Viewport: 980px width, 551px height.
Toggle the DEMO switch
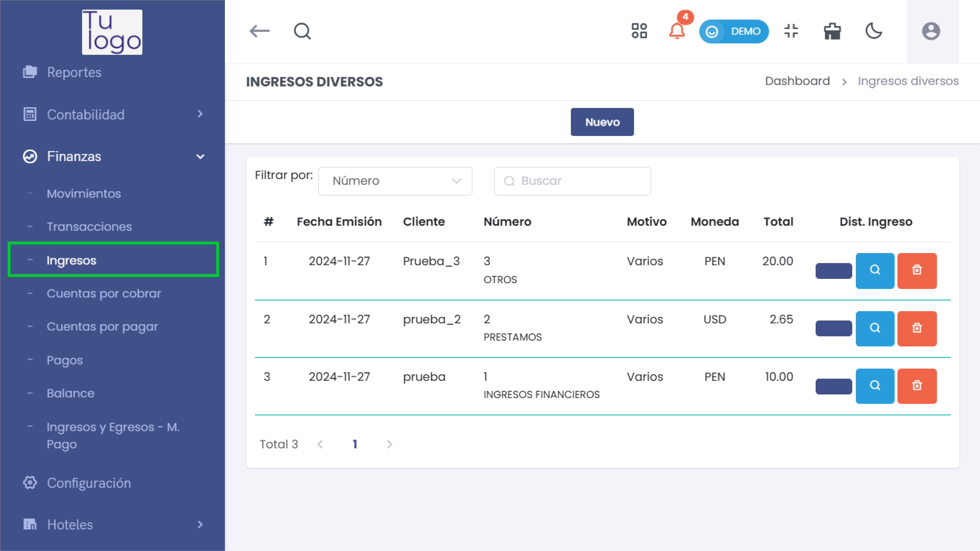pyautogui.click(x=734, y=31)
